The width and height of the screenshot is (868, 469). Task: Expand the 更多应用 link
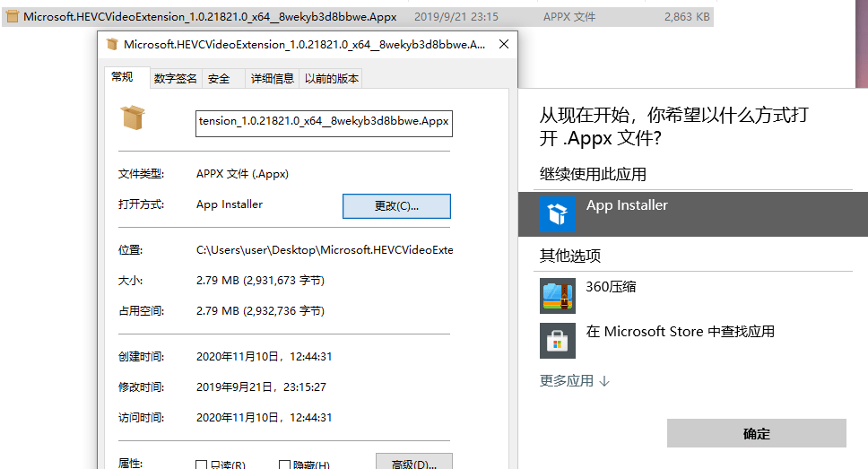point(575,381)
